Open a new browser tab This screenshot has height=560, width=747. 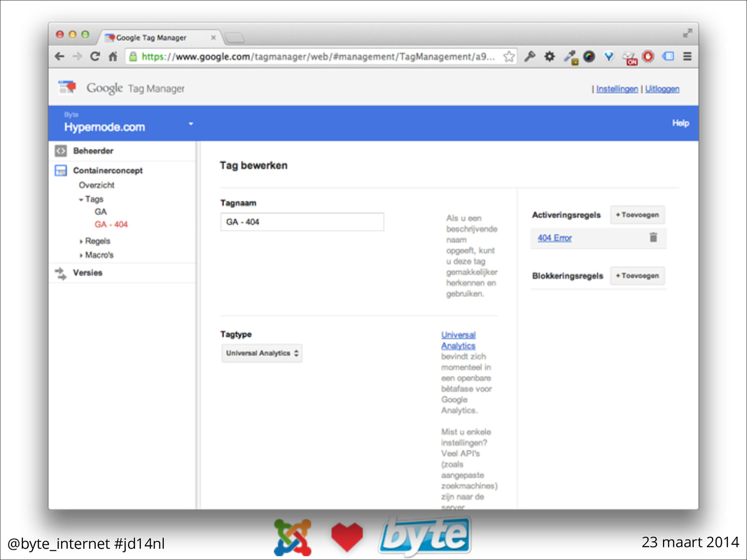click(x=234, y=37)
